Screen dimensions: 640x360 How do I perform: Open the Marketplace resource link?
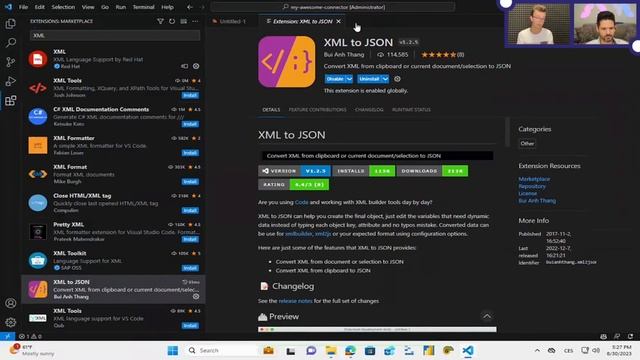tap(534, 179)
